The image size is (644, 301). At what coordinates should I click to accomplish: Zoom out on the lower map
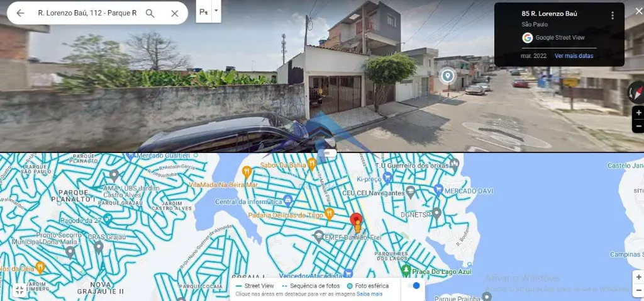638,290
